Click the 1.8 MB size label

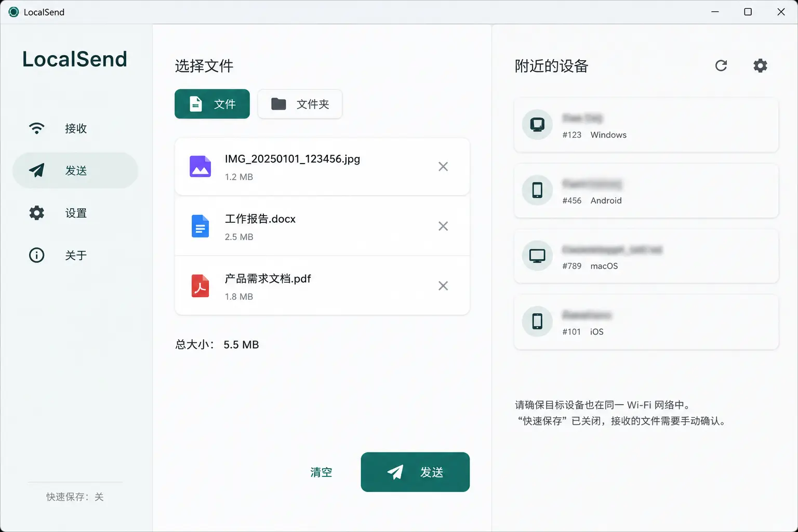coord(239,297)
